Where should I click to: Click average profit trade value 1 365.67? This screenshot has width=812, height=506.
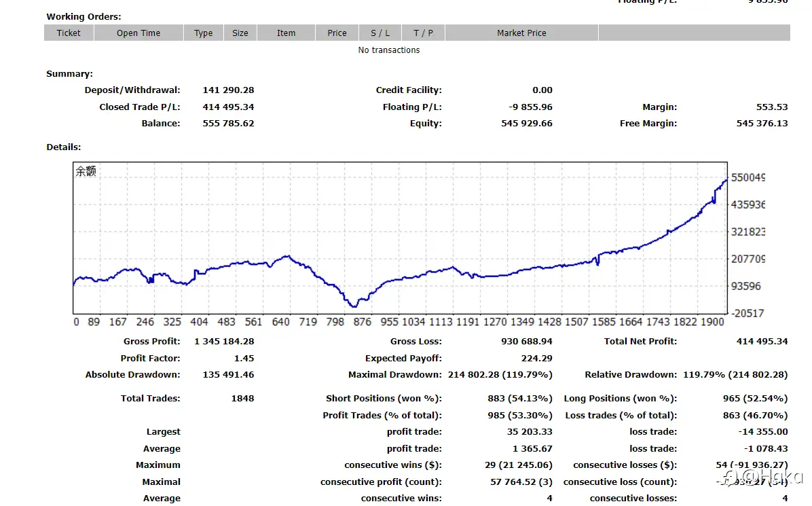[532, 449]
